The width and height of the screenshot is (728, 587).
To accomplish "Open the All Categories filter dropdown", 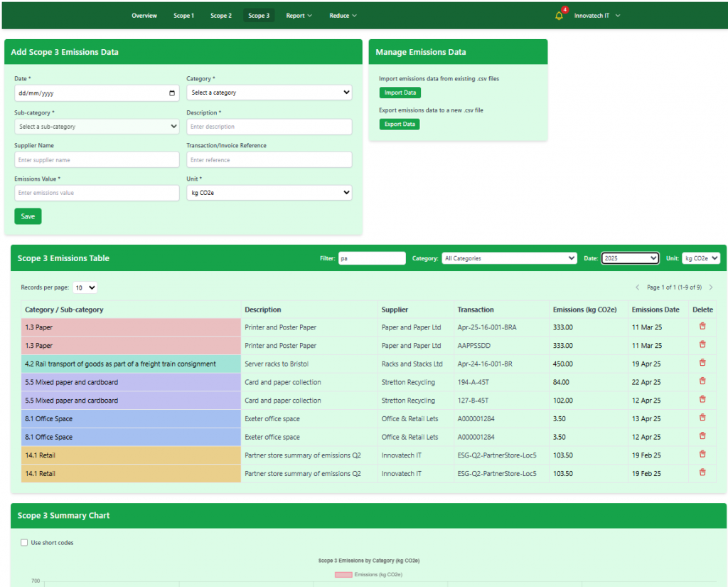I will pyautogui.click(x=509, y=258).
